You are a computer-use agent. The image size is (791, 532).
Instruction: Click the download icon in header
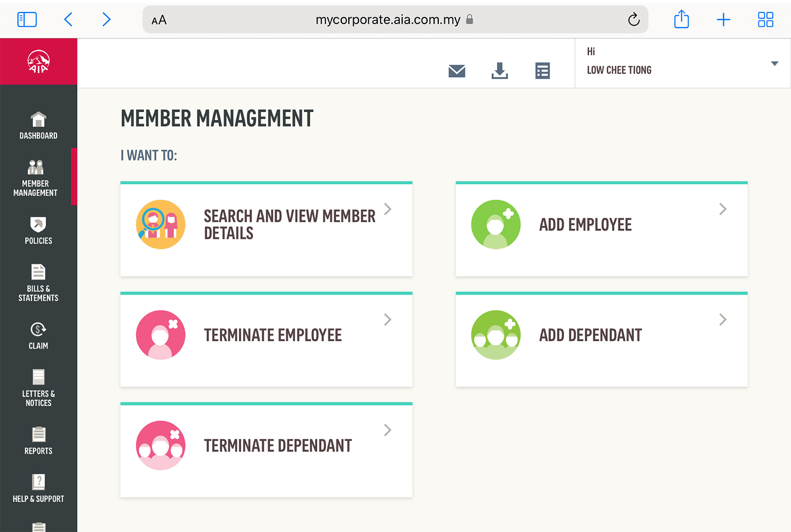(x=499, y=71)
